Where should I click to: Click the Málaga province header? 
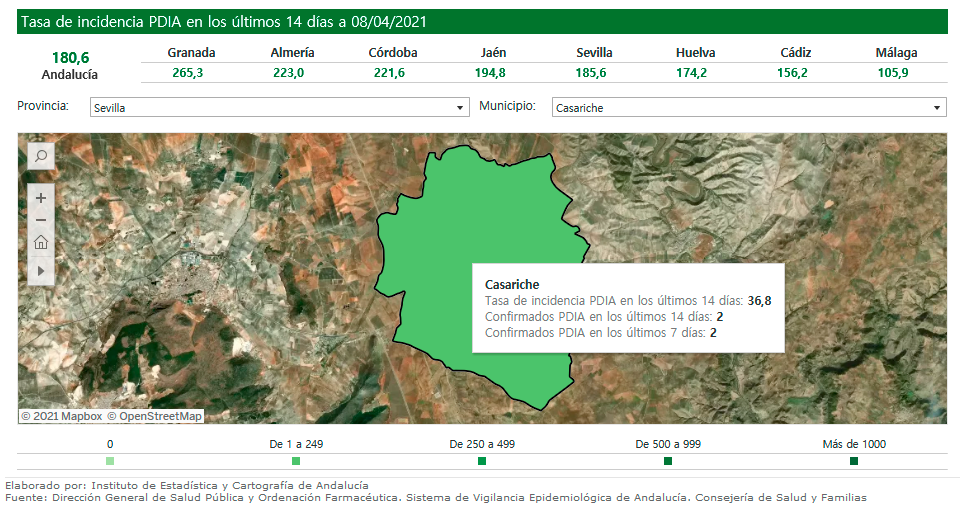896,53
